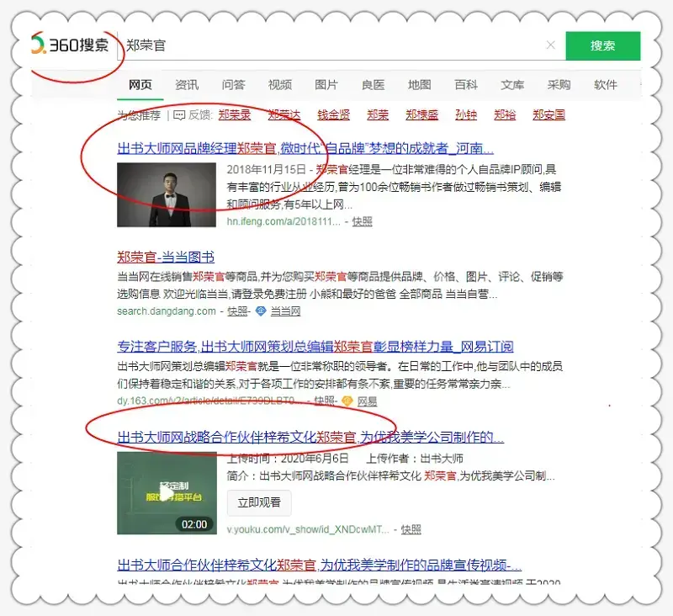Open the 软件 tab
673x616 pixels.
(606, 85)
